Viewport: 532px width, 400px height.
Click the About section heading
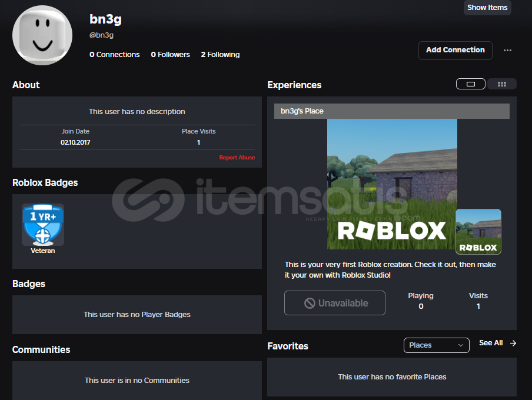pos(26,85)
